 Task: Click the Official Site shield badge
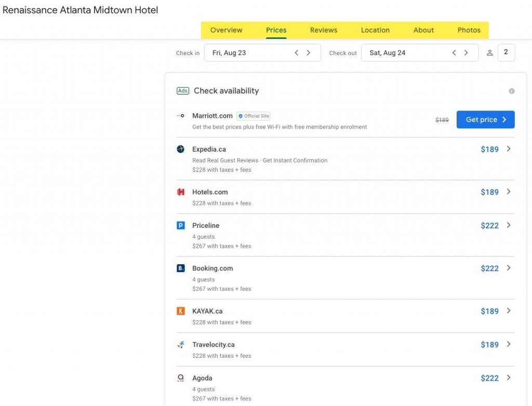pos(254,116)
